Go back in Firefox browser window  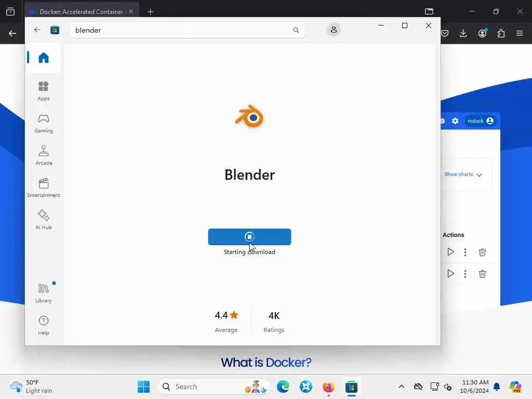(12, 33)
